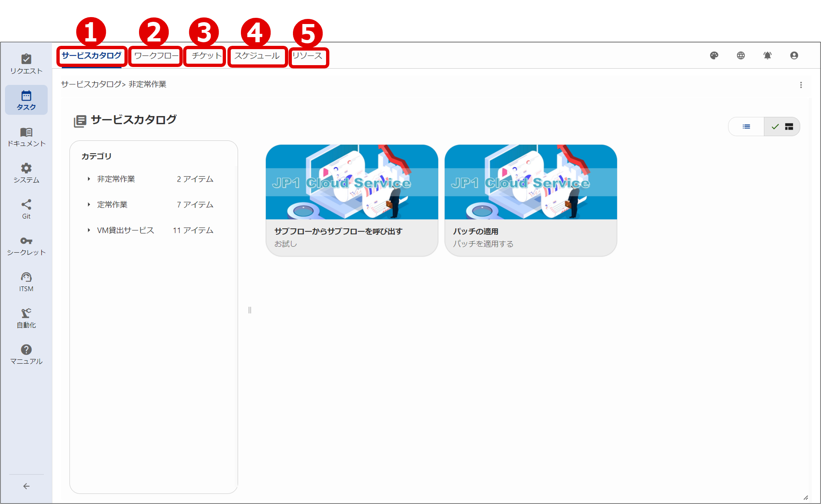821x504 pixels.
Task: Toggle the theme palette icon
Action: coord(714,55)
